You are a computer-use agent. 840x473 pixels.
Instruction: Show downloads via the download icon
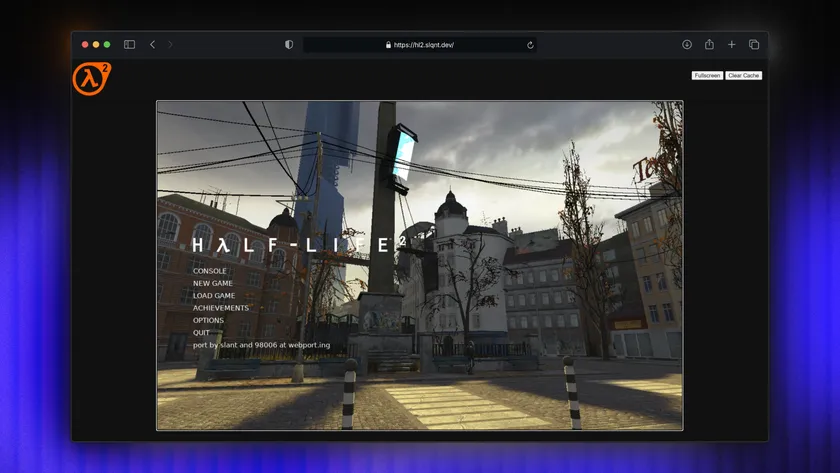tap(687, 44)
